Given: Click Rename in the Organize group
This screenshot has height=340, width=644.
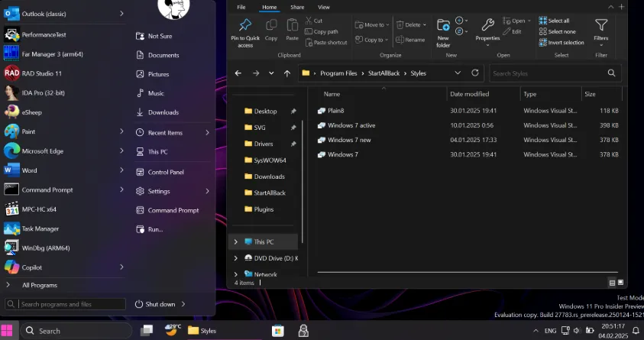Looking at the screenshot, I should (x=410, y=40).
